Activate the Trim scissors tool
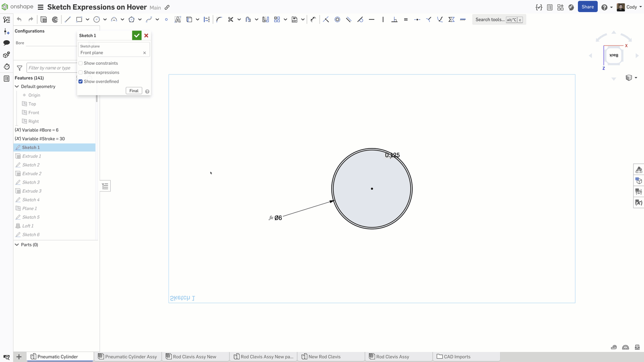 coord(231,19)
